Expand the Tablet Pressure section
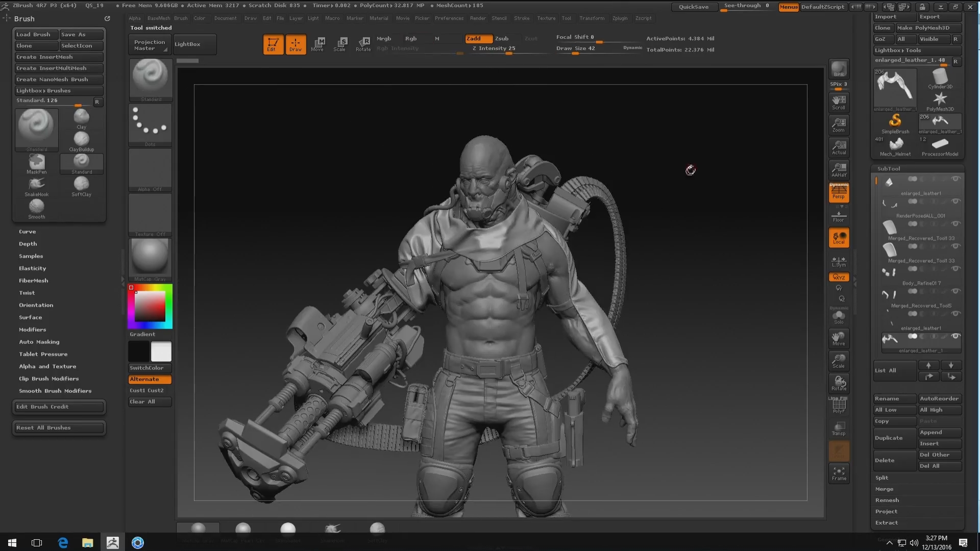The image size is (980, 551). pyautogui.click(x=43, y=354)
